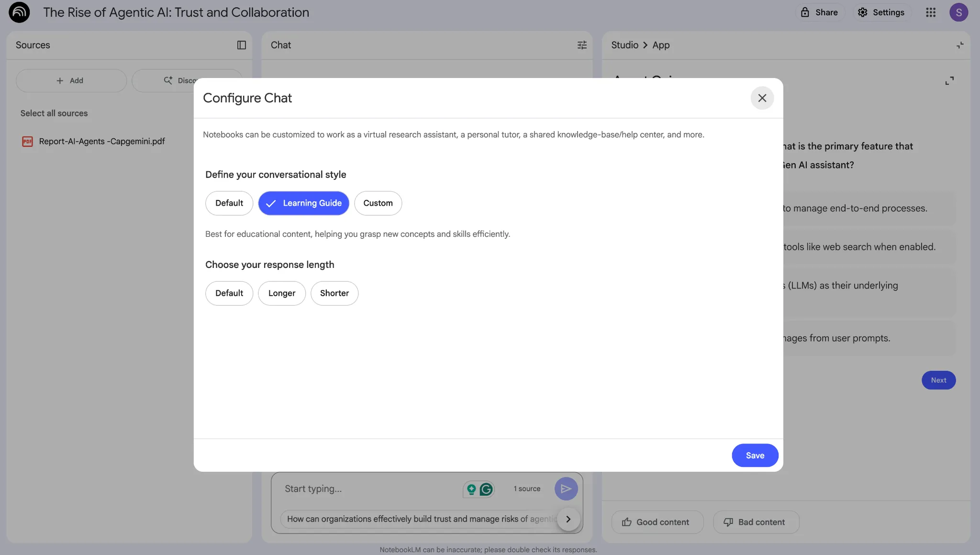The image size is (980, 555).
Task: Select Longer response length
Action: (281, 293)
